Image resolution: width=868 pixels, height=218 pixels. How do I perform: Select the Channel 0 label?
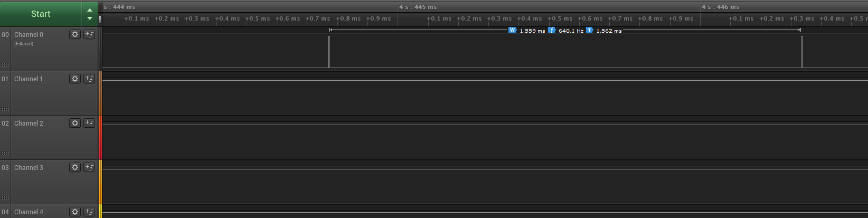(x=29, y=35)
